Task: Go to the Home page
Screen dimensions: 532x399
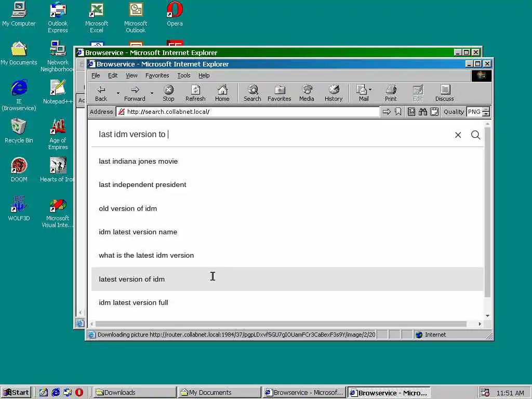Action: point(222,93)
